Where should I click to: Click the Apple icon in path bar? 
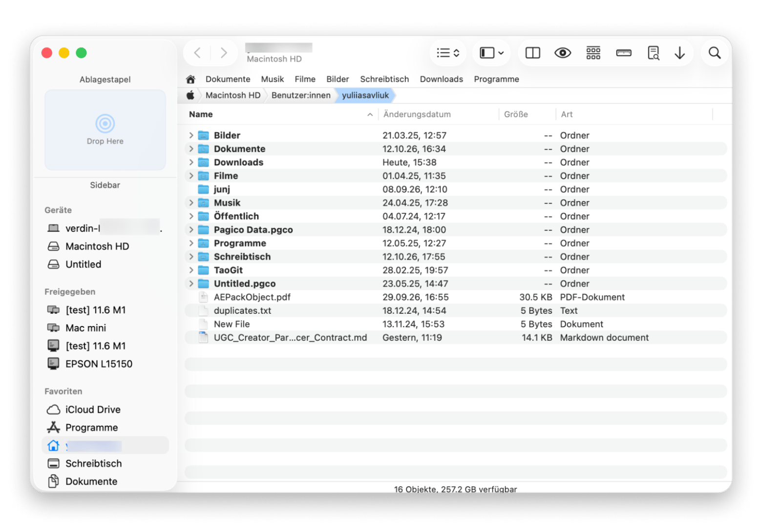coord(190,95)
